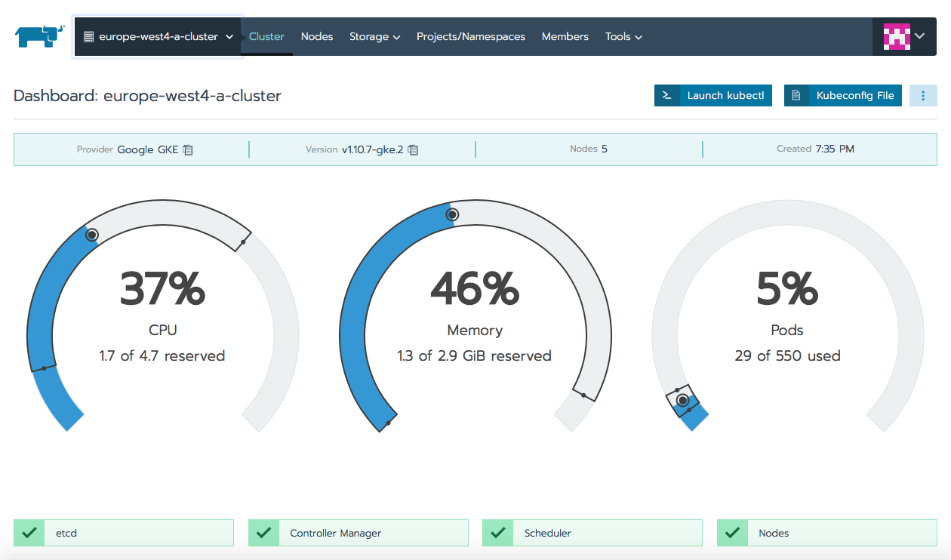Open the vertical ellipsis actions menu
Screen dimensions: 951x560
[923, 96]
